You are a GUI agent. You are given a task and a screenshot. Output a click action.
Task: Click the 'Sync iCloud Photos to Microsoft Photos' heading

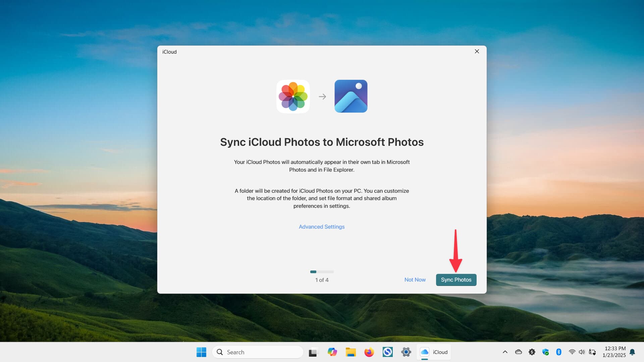pos(322,142)
